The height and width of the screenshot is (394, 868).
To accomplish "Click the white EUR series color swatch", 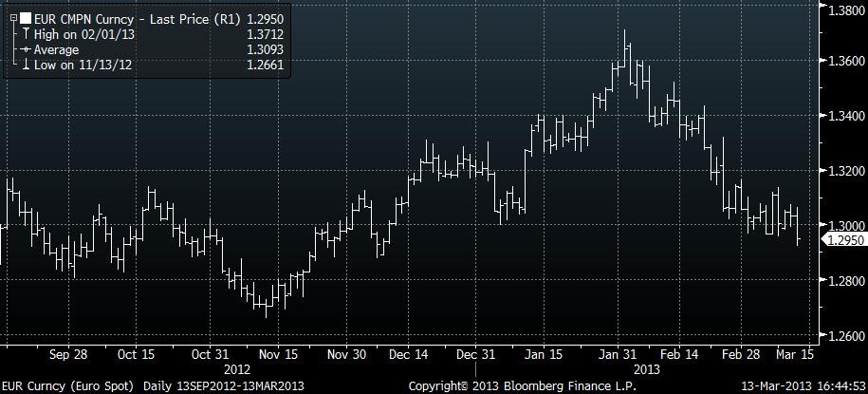I will [26, 17].
